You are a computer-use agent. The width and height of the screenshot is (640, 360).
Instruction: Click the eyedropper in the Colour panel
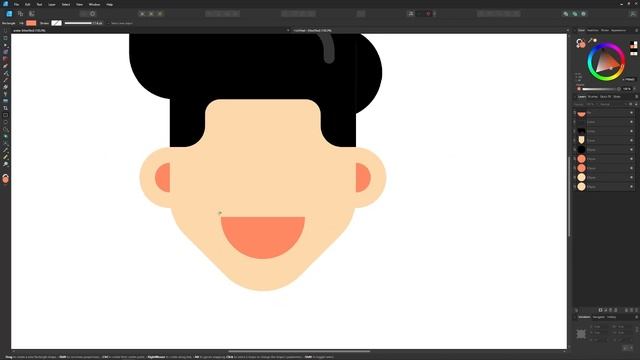pyautogui.click(x=590, y=40)
